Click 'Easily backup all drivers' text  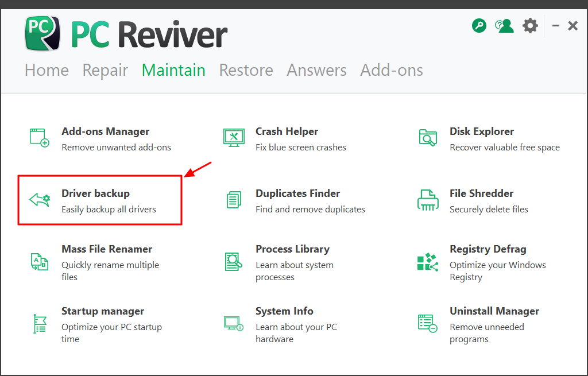point(109,209)
